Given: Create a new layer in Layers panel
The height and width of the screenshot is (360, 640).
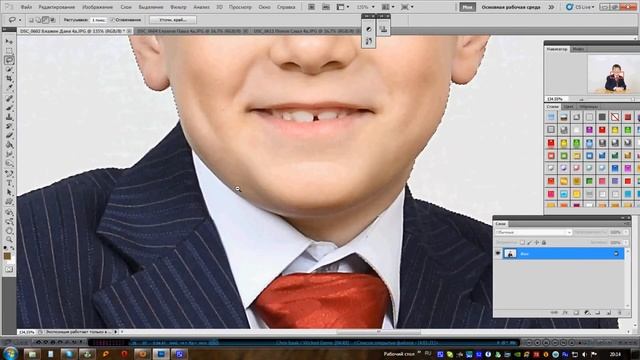Looking at the screenshot, I should tap(609, 313).
